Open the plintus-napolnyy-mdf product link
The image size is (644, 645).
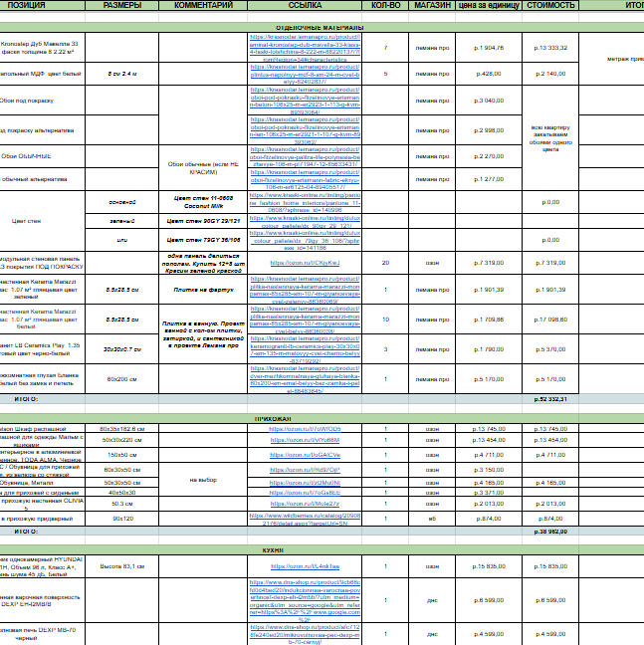[305, 74]
